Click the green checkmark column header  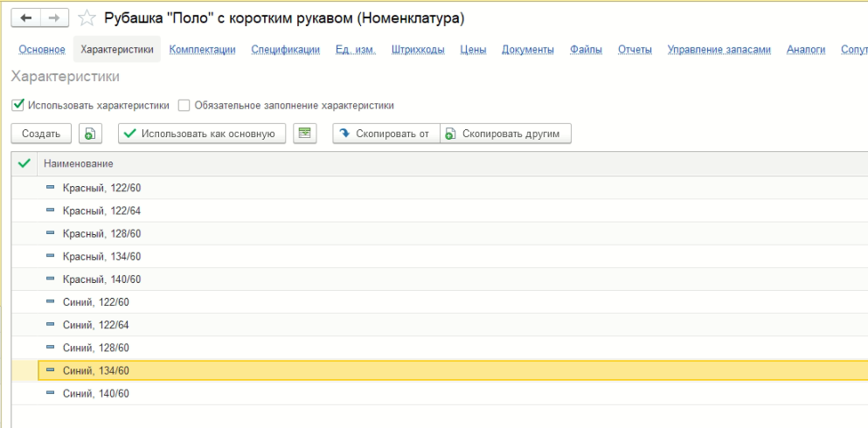[x=24, y=163]
